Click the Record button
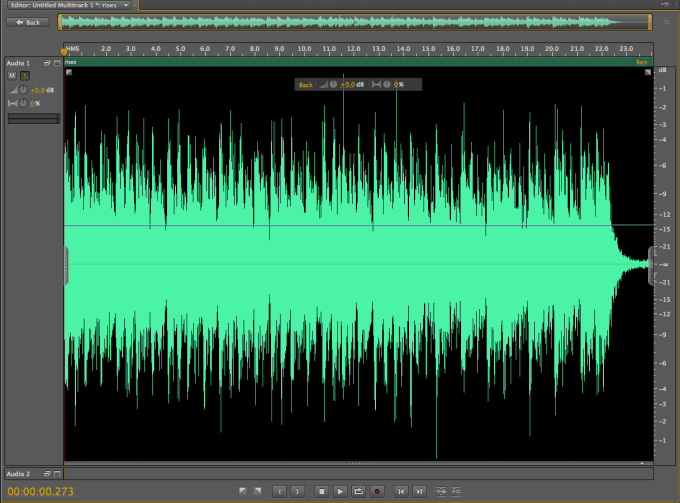Image resolution: width=680 pixels, height=503 pixels. [x=377, y=491]
